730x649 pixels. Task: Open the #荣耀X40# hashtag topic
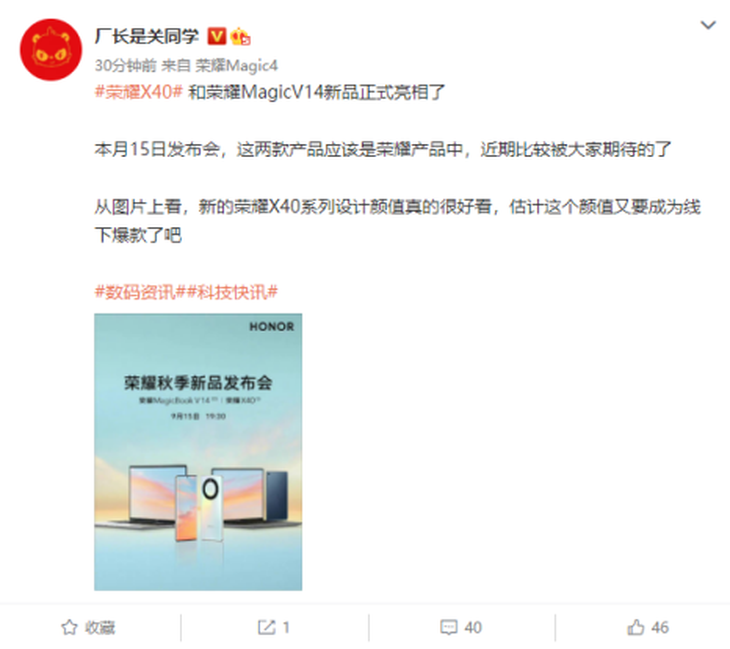tap(138, 92)
